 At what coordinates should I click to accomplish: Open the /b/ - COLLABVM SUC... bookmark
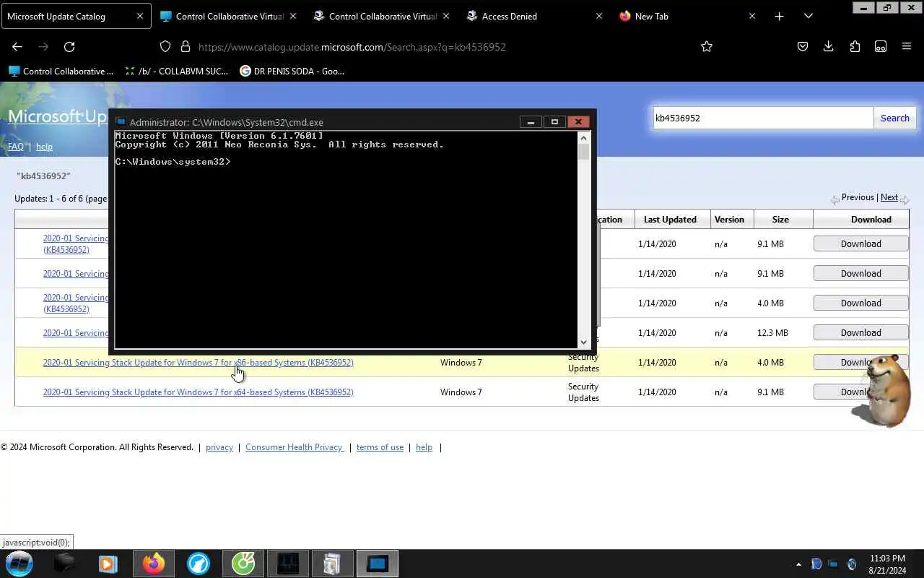click(x=176, y=71)
